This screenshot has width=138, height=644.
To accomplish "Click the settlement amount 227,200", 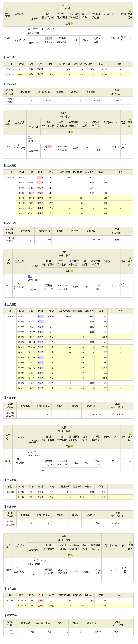I will pos(97,523).
